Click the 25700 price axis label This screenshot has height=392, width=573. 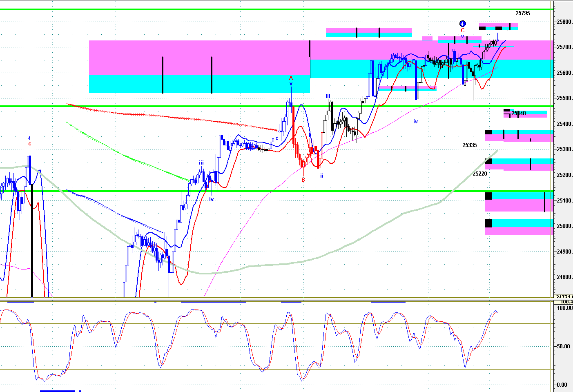pyautogui.click(x=564, y=47)
